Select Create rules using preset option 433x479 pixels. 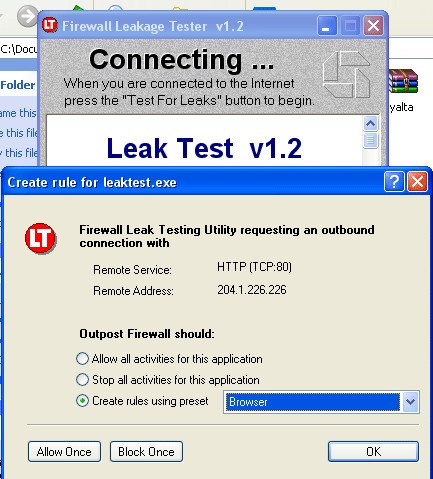(82, 400)
